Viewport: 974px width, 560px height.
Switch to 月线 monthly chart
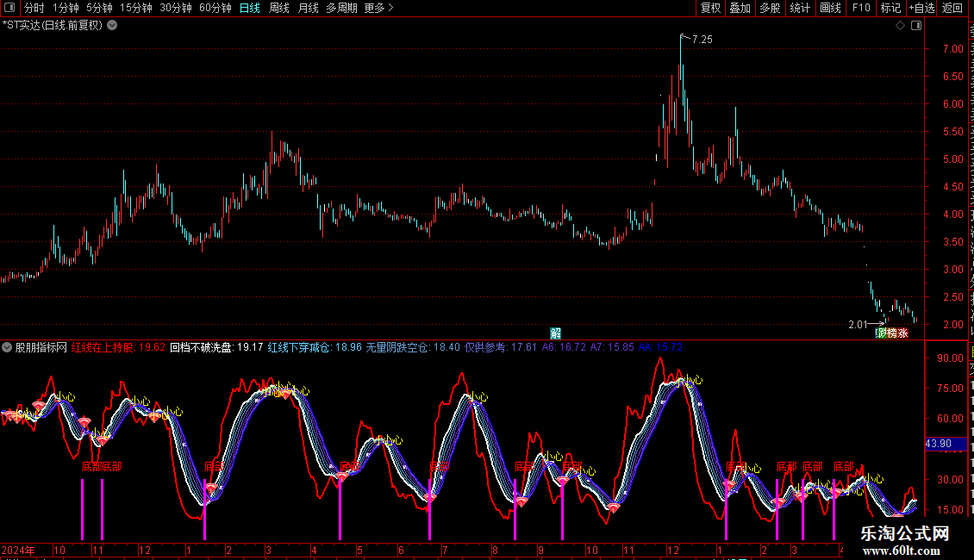[x=308, y=8]
